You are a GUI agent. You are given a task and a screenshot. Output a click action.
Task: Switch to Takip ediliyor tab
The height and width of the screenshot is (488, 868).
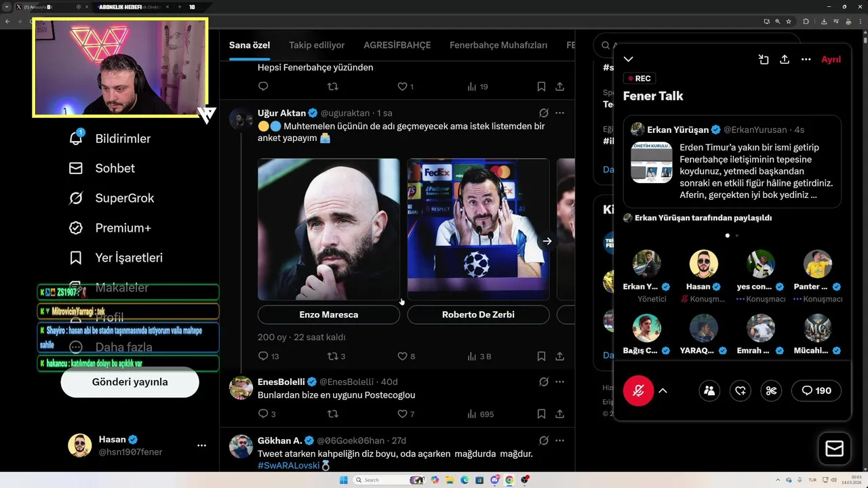tap(317, 45)
